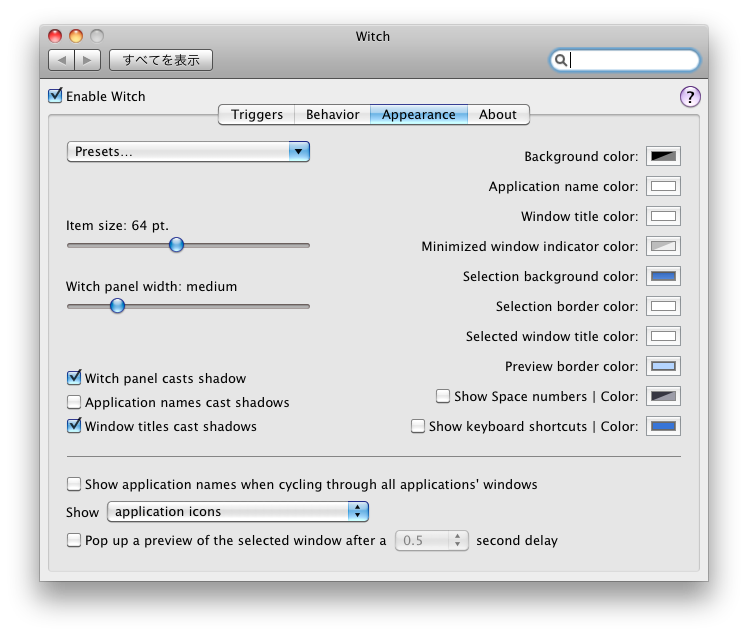Uncheck Witch panel casts shadow
This screenshot has width=748, height=636.
coord(74,378)
